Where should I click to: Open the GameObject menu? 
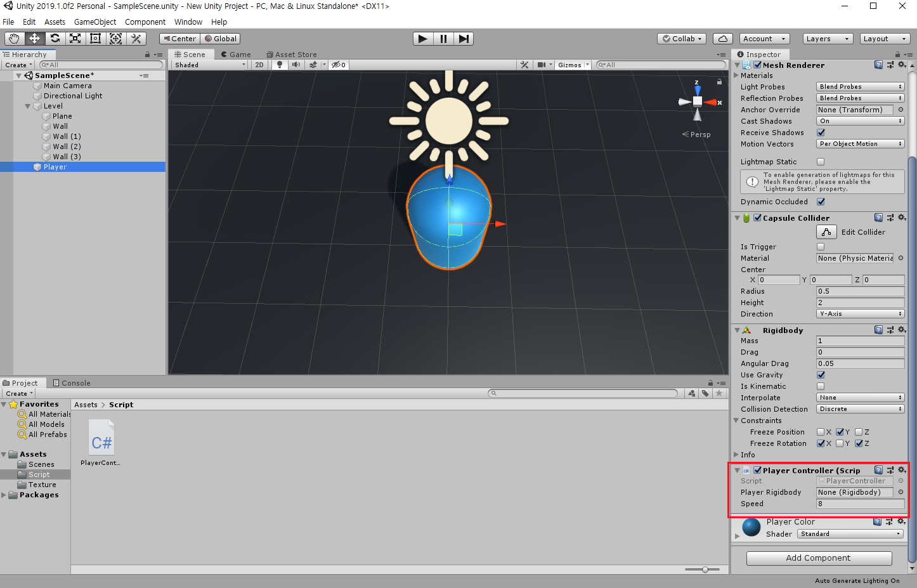pyautogui.click(x=95, y=22)
